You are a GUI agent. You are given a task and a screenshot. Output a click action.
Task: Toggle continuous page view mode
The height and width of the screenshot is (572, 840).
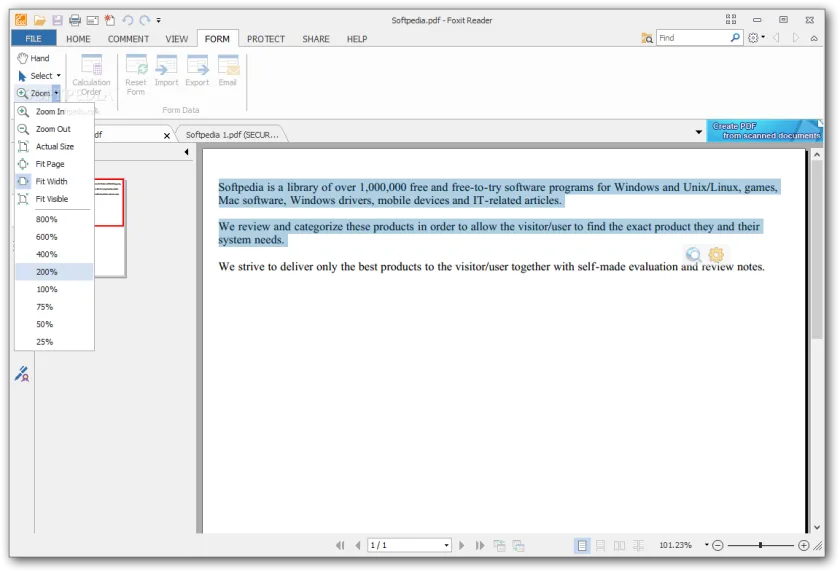click(x=601, y=545)
